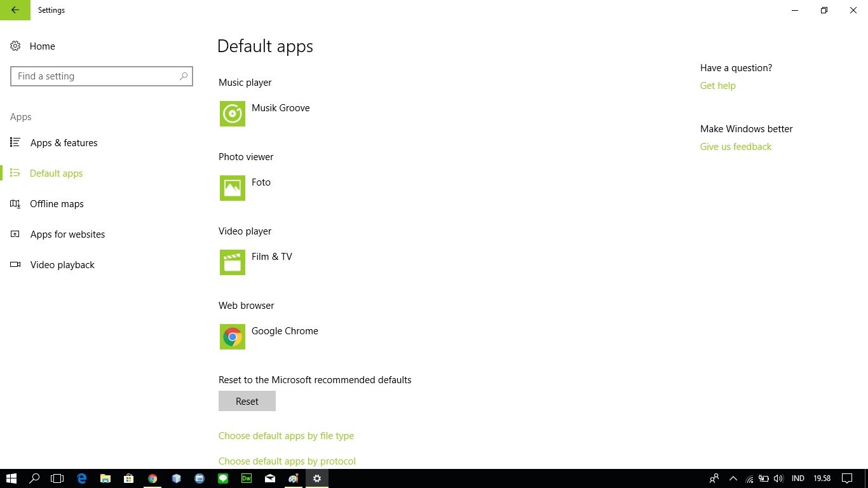This screenshot has width=868, height=488.
Task: Go to Settings Home
Action: pos(33,46)
